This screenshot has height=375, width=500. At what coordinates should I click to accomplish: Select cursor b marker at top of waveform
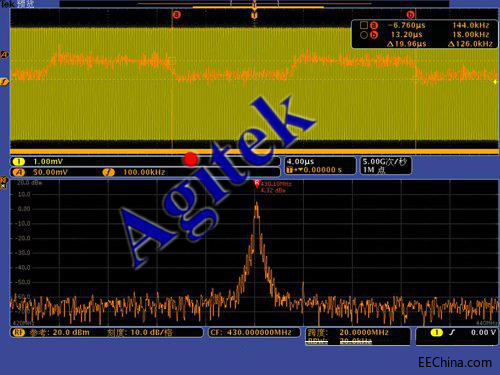coord(410,15)
